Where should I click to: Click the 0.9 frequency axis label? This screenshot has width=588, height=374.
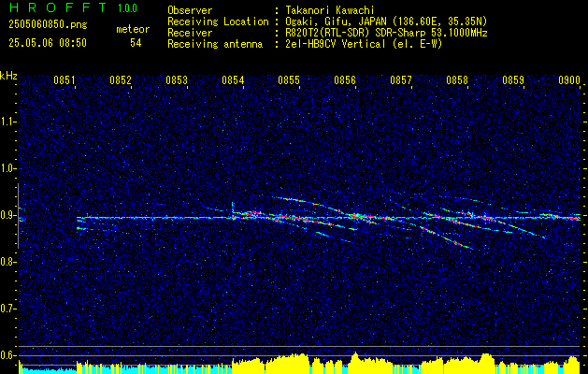point(7,215)
